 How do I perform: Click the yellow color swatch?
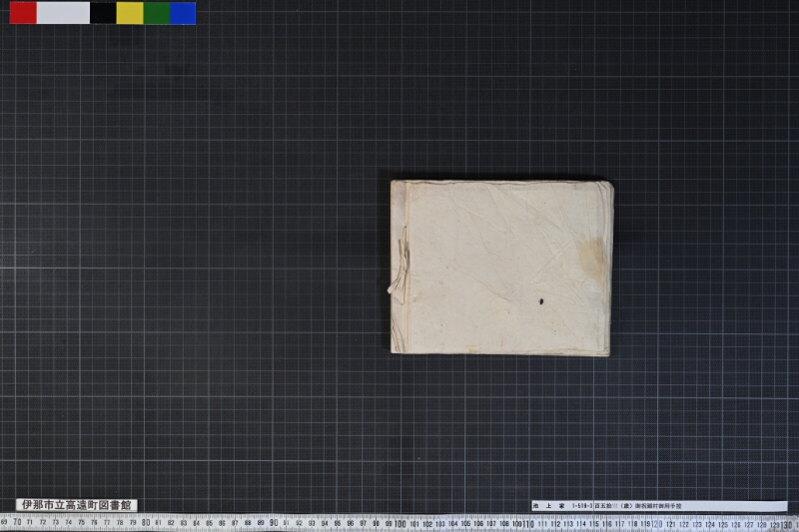(x=130, y=13)
